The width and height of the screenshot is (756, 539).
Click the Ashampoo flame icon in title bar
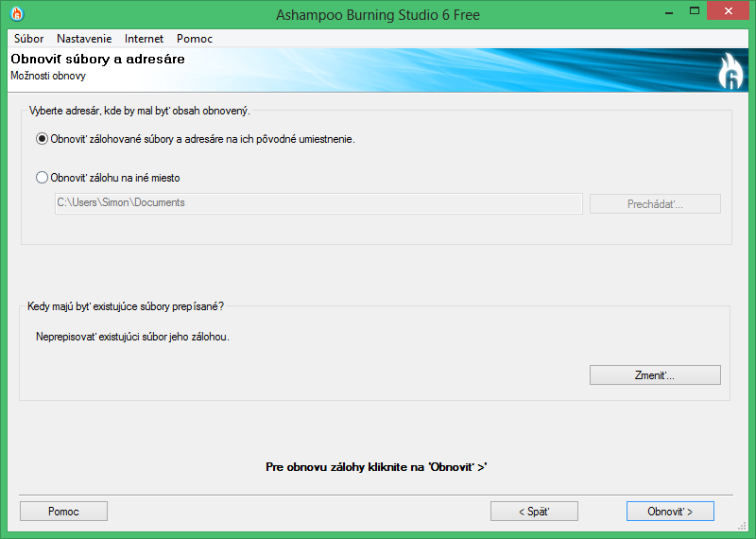17,14
